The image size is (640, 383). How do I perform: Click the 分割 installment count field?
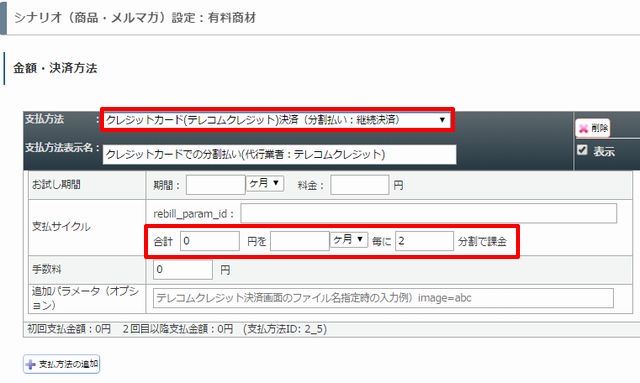424,241
